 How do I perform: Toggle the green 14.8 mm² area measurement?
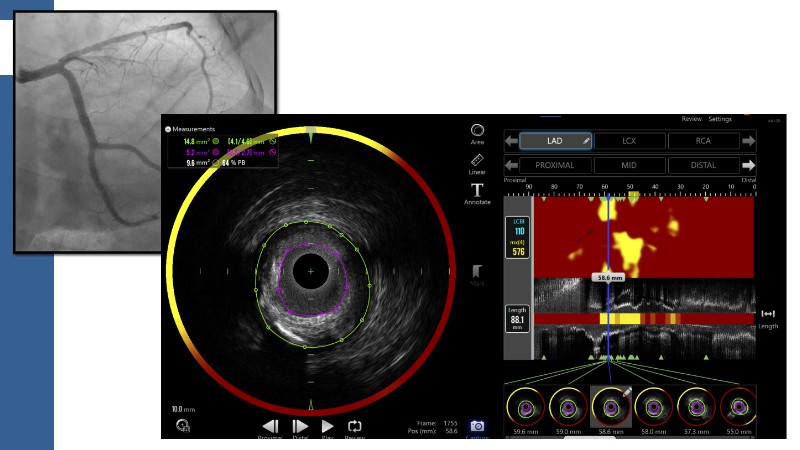[215, 142]
